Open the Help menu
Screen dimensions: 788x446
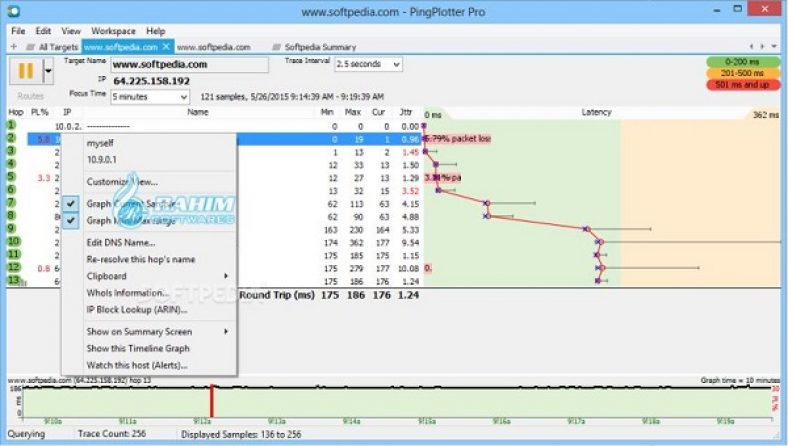pyautogui.click(x=156, y=31)
